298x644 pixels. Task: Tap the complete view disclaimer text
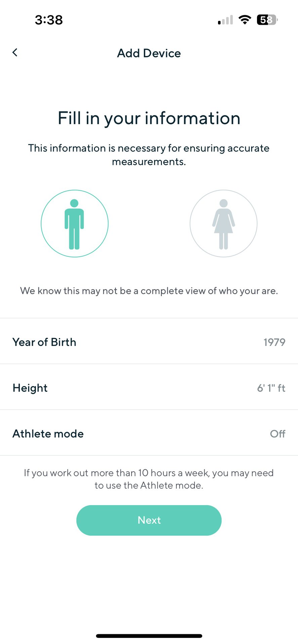click(x=149, y=291)
